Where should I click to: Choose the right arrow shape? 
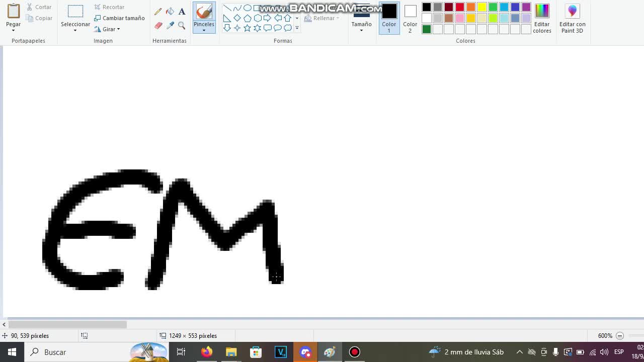click(x=267, y=18)
